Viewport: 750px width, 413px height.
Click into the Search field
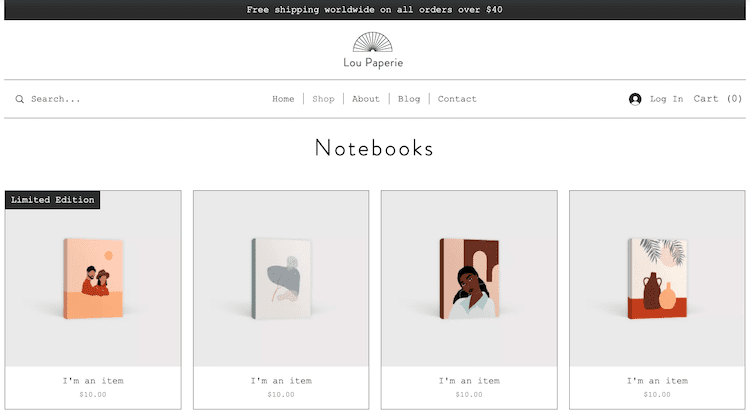click(x=55, y=99)
